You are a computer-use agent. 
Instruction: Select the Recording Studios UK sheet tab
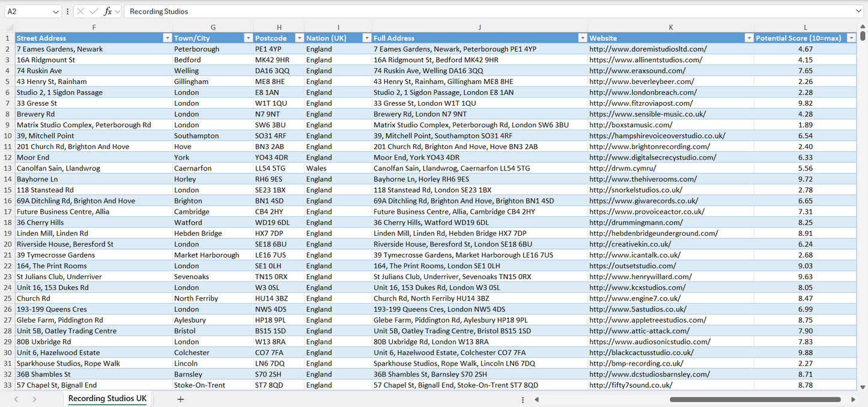(106, 399)
